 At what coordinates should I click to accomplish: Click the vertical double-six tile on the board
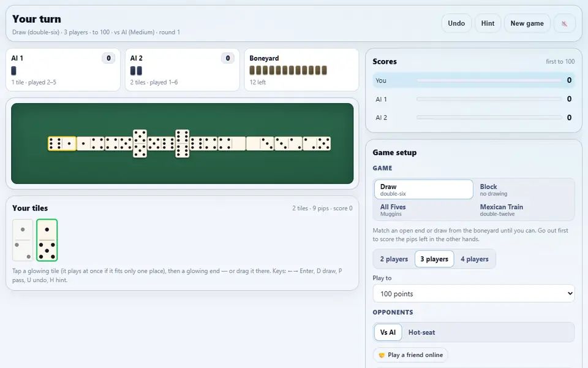coord(183,144)
